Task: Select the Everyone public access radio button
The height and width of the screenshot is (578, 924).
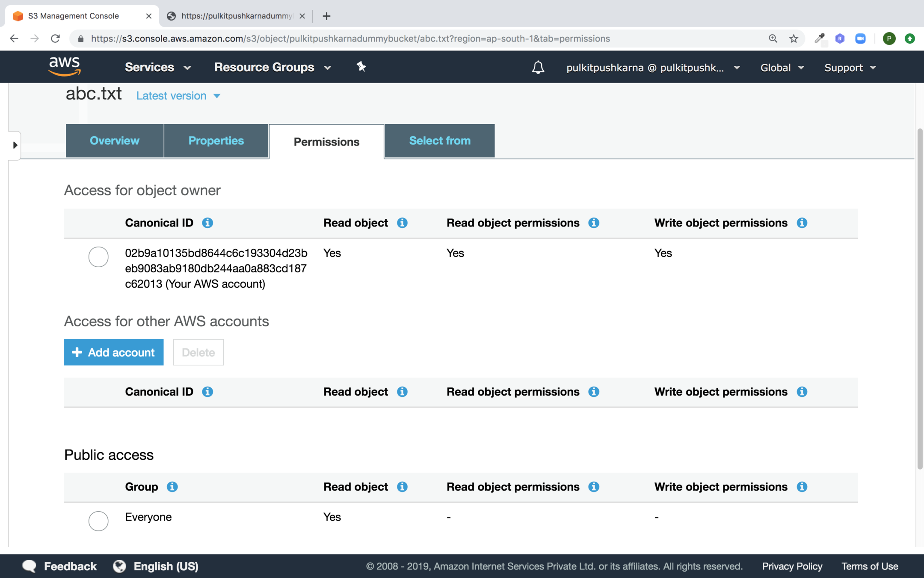Action: (x=98, y=521)
